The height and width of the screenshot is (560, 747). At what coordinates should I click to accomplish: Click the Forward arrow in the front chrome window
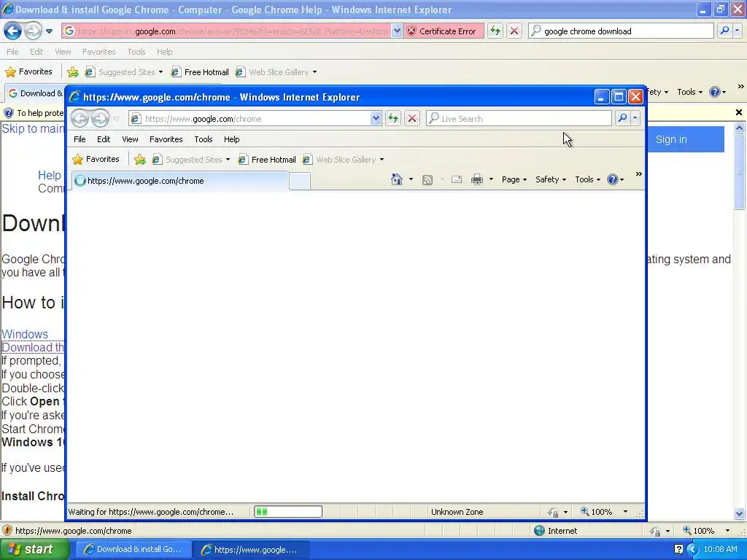[100, 118]
